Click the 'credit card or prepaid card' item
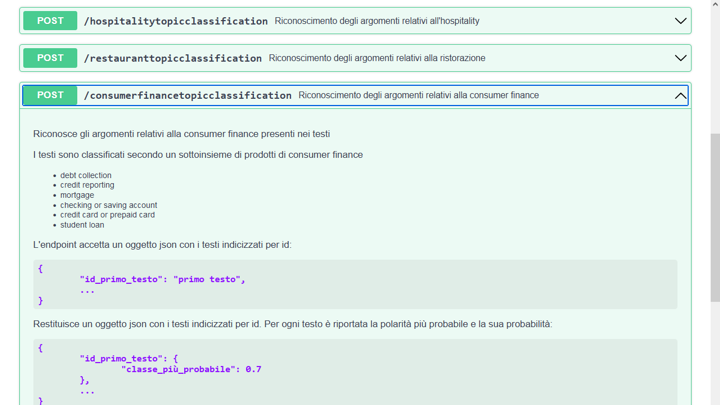Screen dimensions: 720x405 coord(107,215)
